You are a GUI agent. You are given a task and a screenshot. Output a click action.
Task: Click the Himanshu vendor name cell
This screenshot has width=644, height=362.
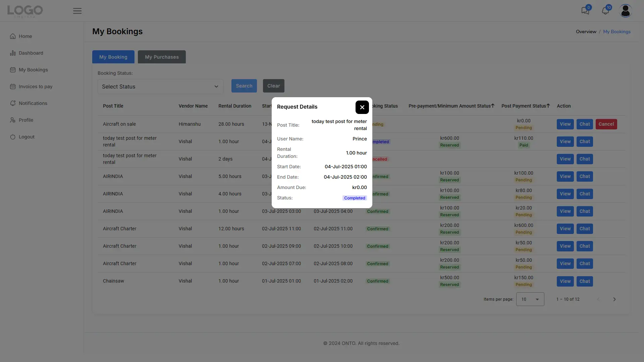click(x=190, y=124)
